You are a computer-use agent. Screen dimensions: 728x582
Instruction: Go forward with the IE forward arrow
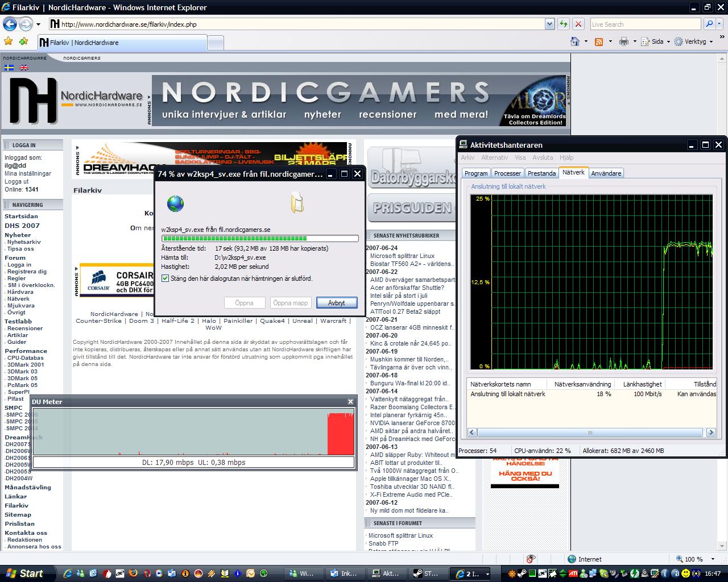coord(26,24)
